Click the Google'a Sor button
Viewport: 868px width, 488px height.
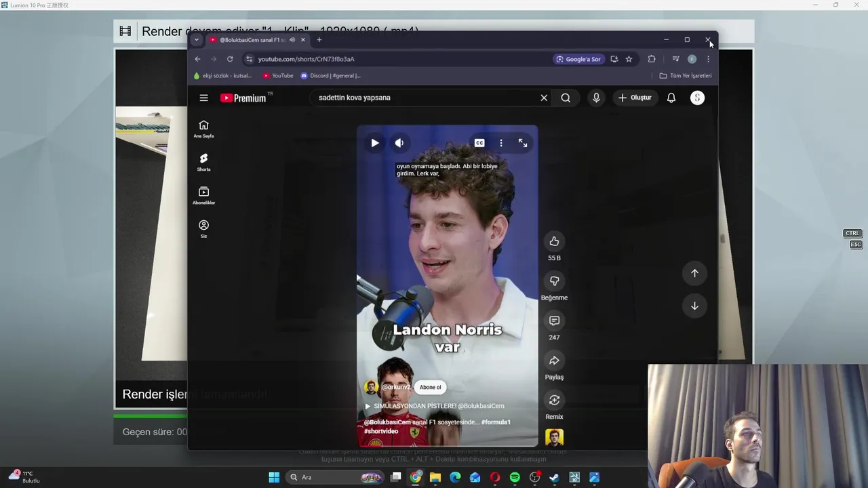(578, 59)
